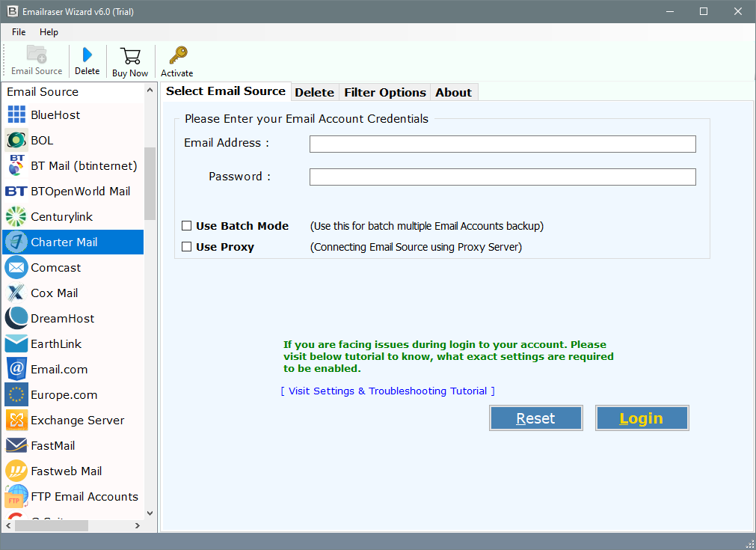Select the DreamHost moon icon

click(x=16, y=319)
